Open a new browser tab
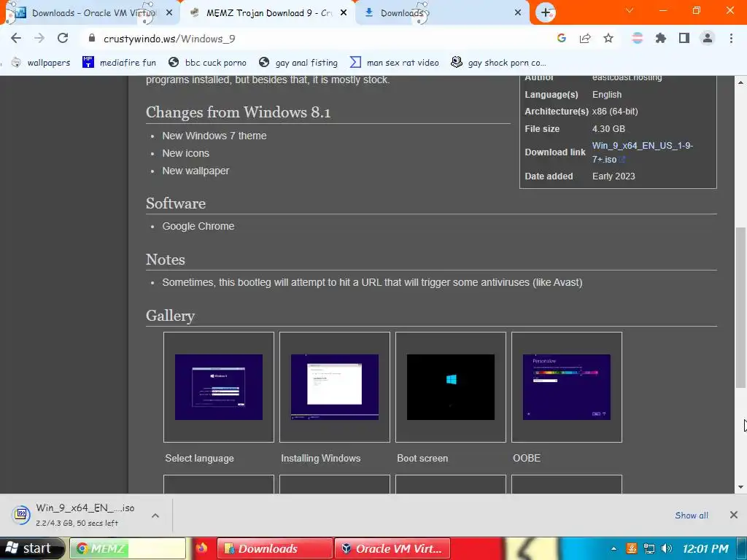The height and width of the screenshot is (560, 747). [546, 13]
